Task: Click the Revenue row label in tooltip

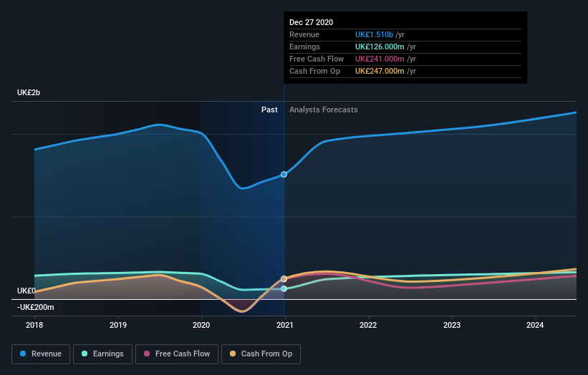Action: (x=304, y=34)
